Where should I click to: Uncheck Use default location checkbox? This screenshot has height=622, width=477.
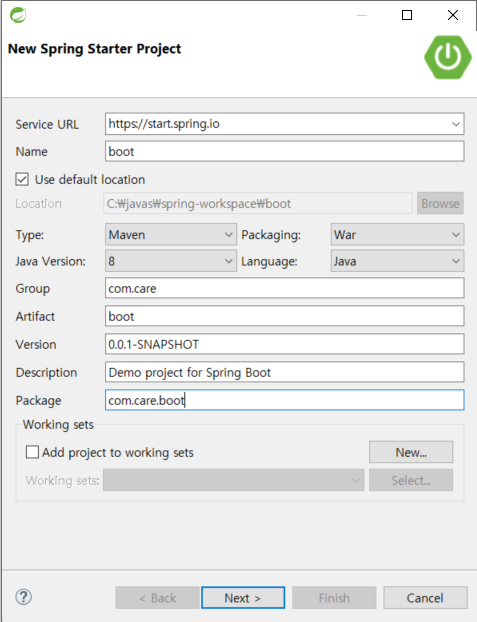coord(22,179)
